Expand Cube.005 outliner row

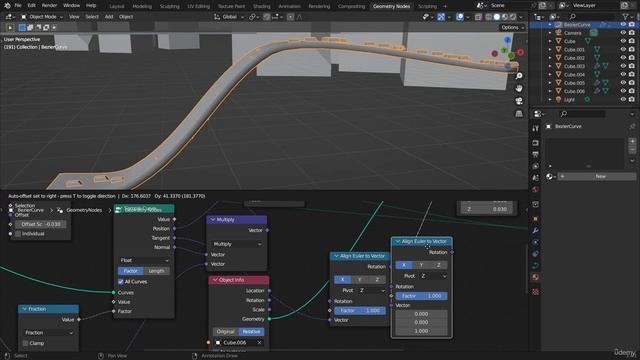tap(550, 83)
